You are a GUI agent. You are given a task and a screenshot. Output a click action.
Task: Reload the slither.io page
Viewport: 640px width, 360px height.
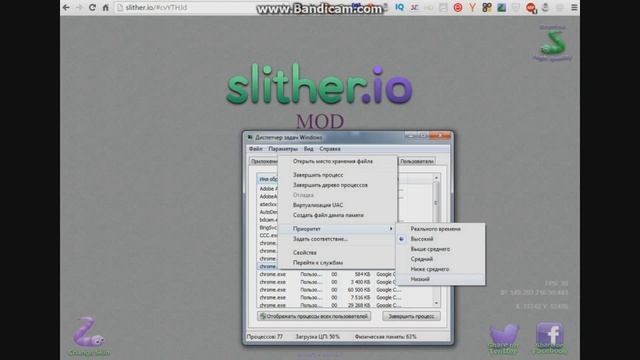pos(92,7)
